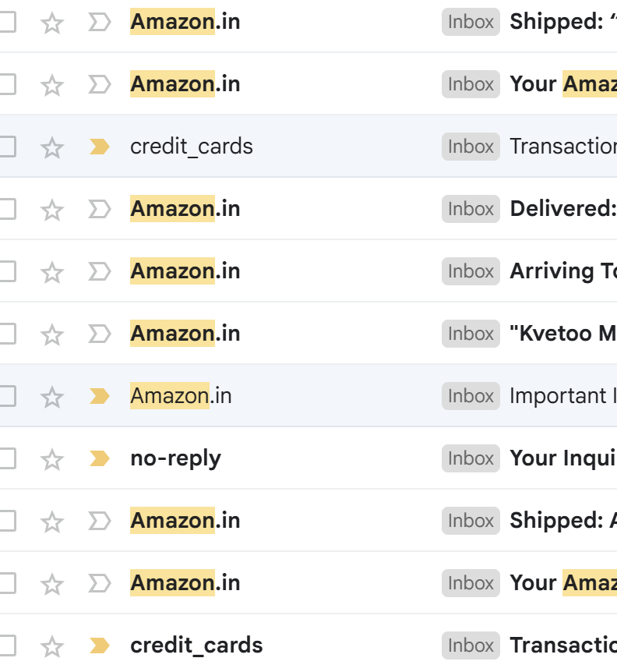The image size is (617, 672).
Task: Star the 'Shipped: “' Amazon.in email in the top row
Action: coord(52,23)
